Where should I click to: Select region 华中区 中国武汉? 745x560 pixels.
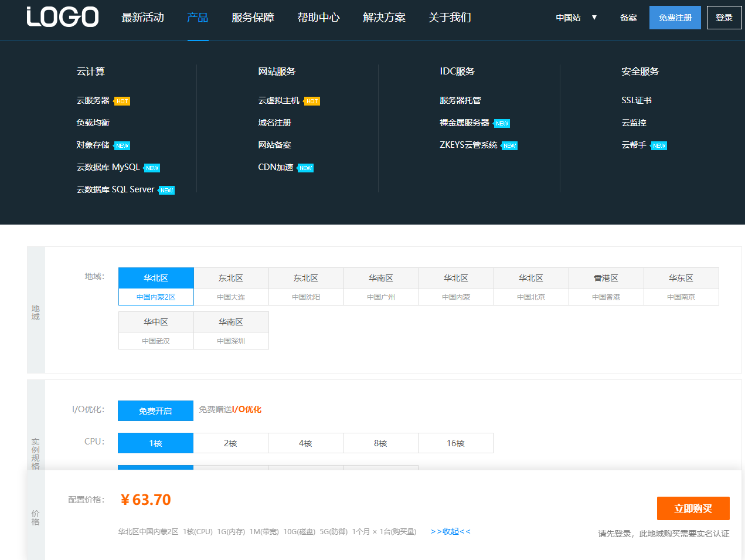point(156,331)
